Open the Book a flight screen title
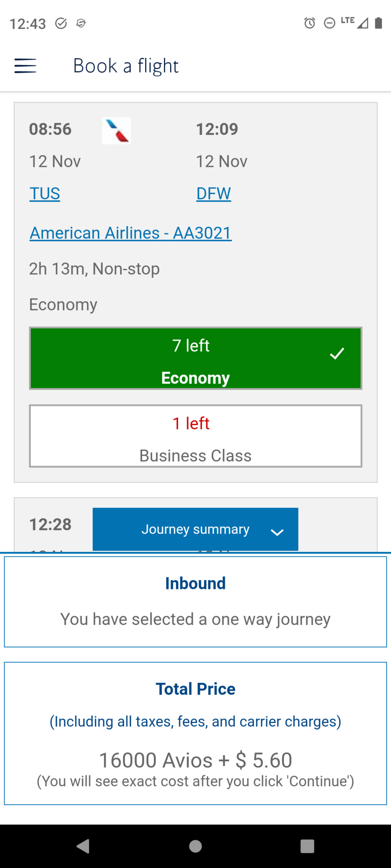391x868 pixels. [126, 66]
